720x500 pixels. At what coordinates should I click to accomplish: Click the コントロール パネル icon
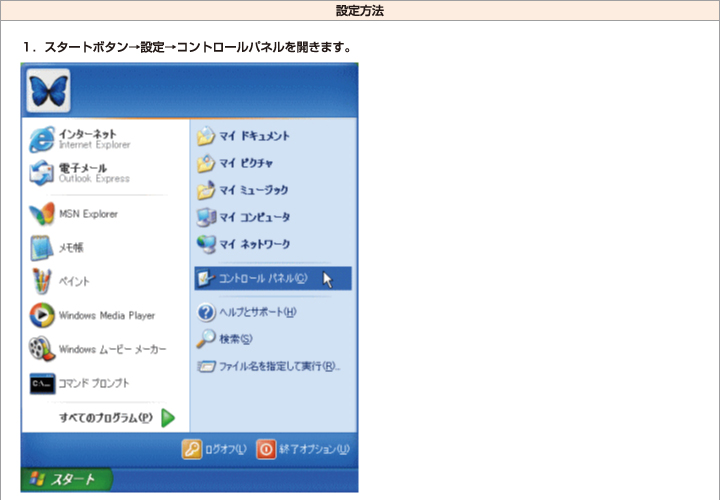206,278
